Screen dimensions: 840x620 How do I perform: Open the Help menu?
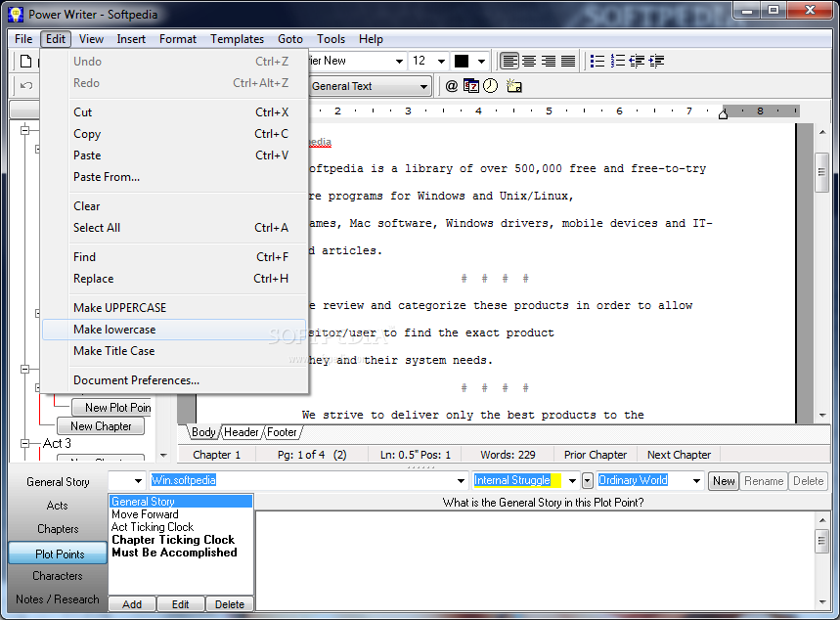(x=371, y=39)
